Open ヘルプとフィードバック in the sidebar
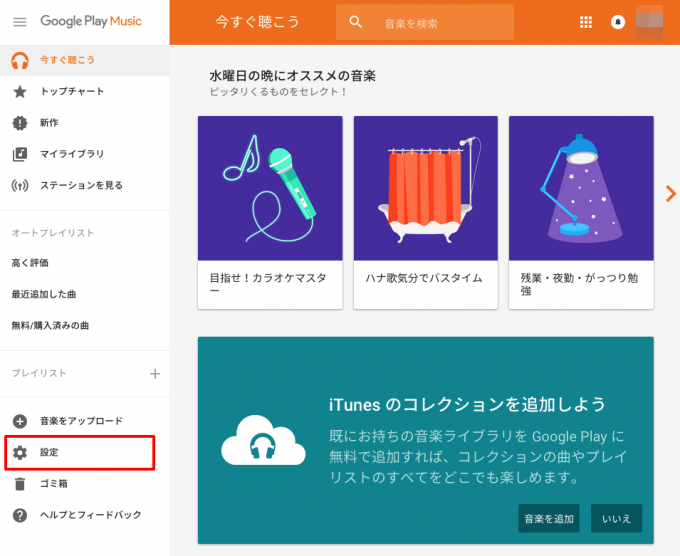 [x=85, y=515]
